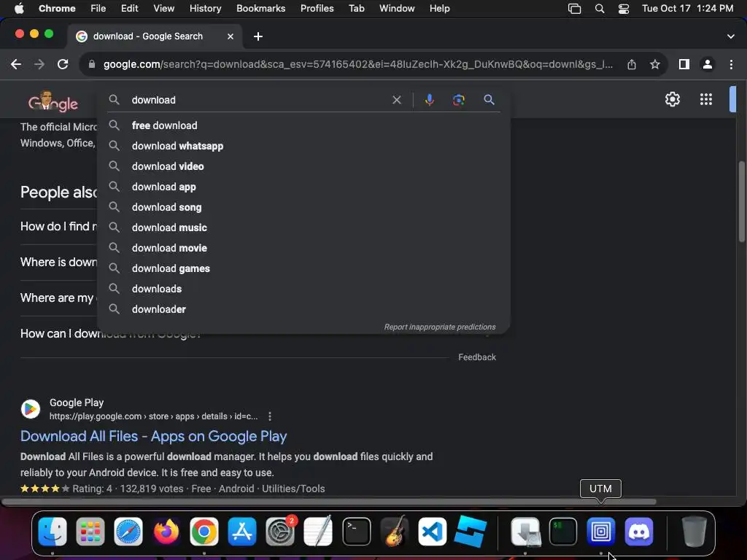Open App Store from the dock

coord(242,532)
